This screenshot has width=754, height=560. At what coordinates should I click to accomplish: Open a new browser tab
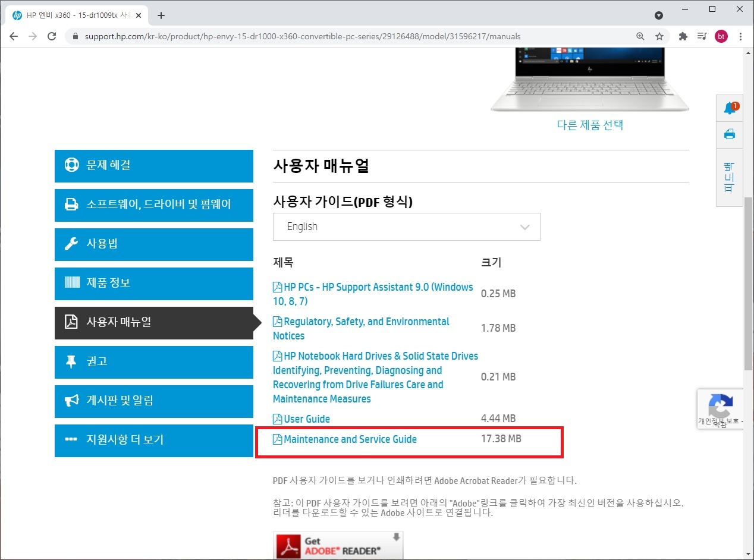[x=161, y=15]
